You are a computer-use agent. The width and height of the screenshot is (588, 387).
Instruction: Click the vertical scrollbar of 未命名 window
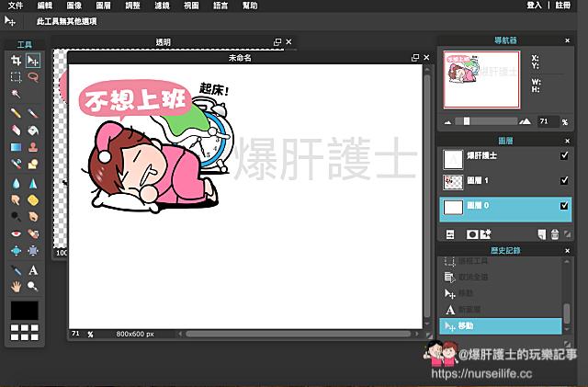coord(427,195)
